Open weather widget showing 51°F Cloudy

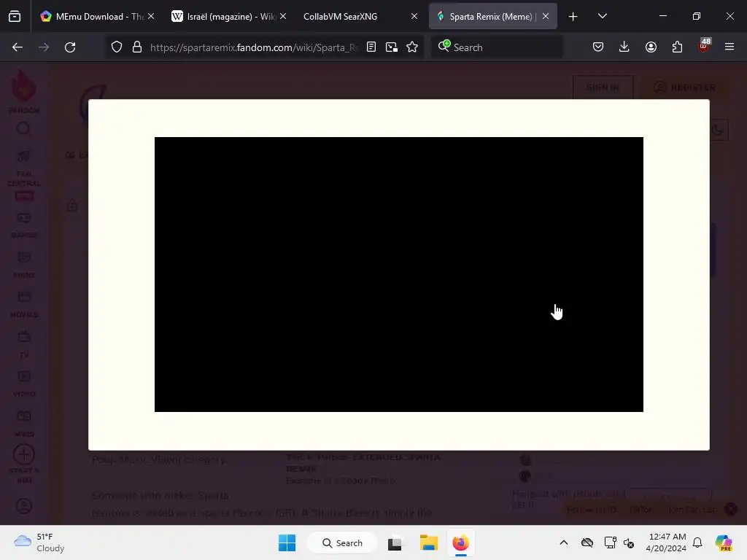tap(39, 542)
